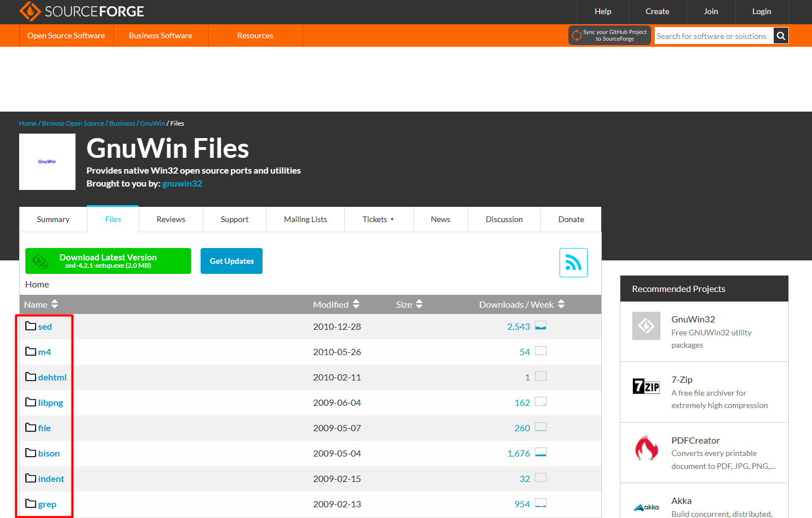Click Sync your GitHub Project button
This screenshot has width=812, height=518.
[610, 36]
